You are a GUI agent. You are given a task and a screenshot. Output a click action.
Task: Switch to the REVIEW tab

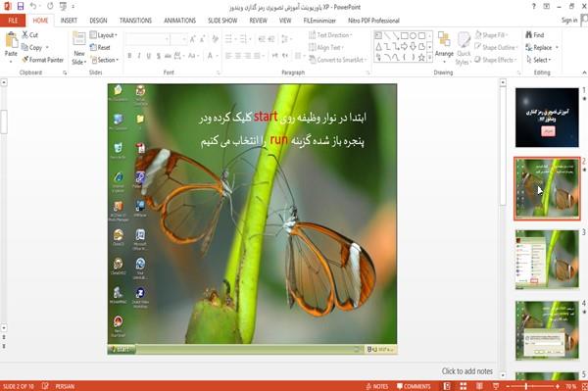point(259,21)
